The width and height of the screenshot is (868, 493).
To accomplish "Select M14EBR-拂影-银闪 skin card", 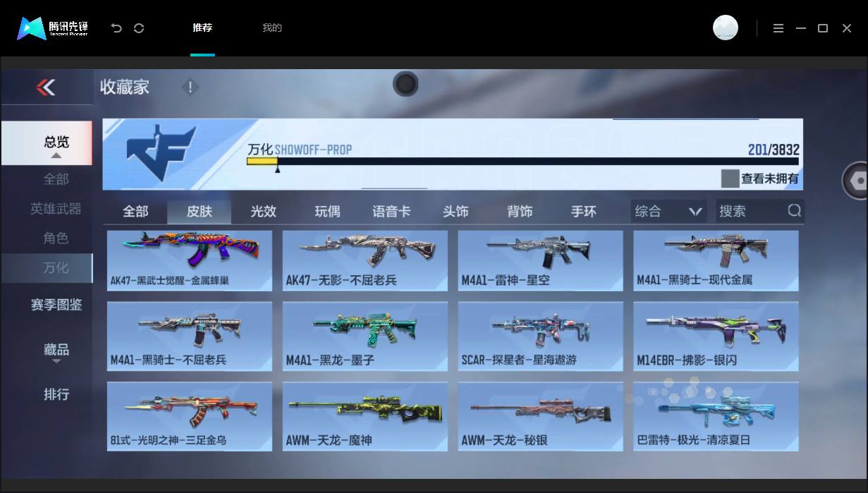I will 716,336.
